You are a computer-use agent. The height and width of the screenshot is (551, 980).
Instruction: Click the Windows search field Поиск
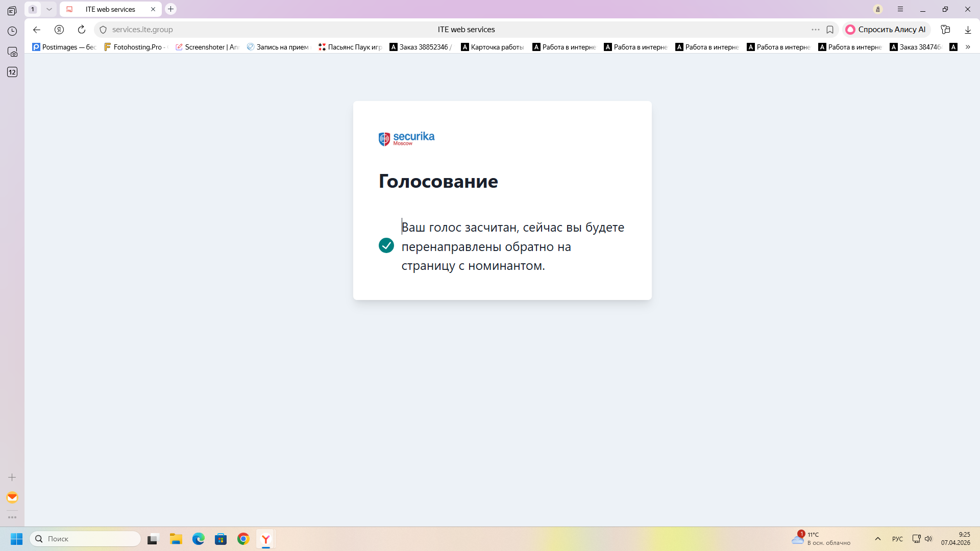(86, 539)
